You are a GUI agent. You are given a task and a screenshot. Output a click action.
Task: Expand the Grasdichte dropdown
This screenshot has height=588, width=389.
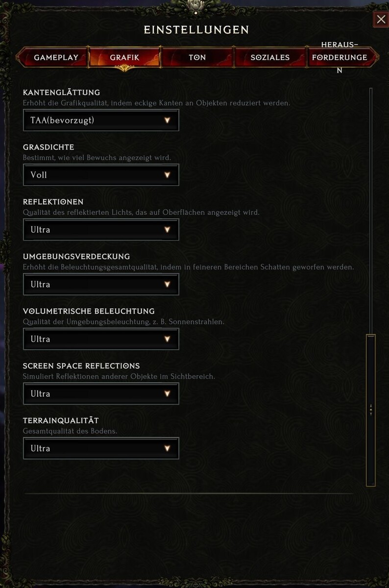click(101, 175)
